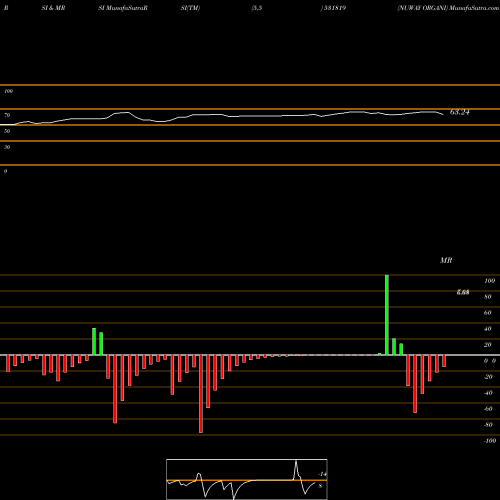This screenshot has height=500, width=500.
Task: Click the SI(TM) header text
Action: [x=190, y=8]
